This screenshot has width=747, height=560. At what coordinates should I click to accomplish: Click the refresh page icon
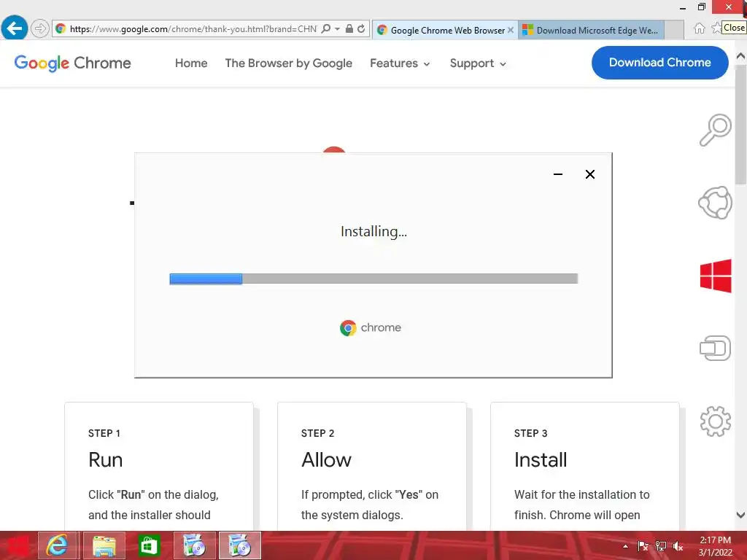tap(361, 28)
